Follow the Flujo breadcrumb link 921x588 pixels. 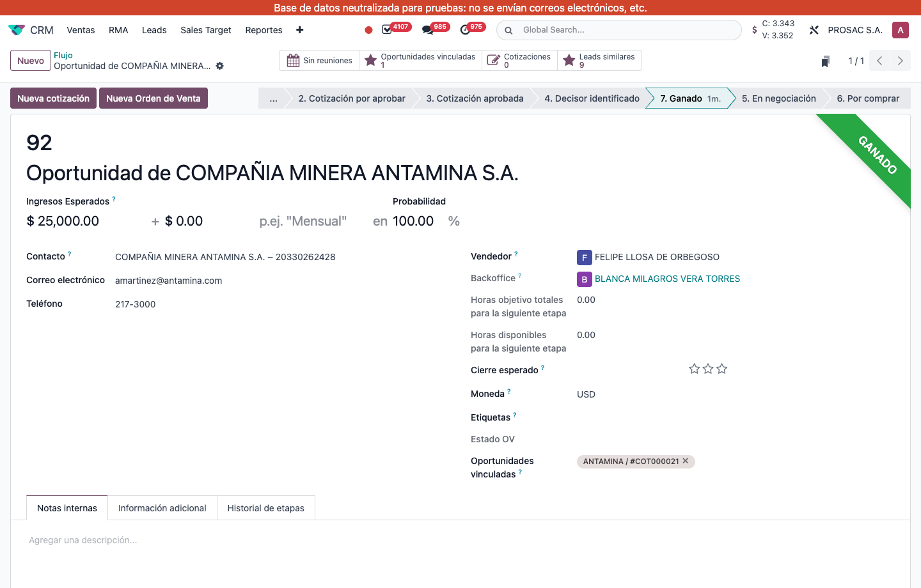click(x=63, y=56)
